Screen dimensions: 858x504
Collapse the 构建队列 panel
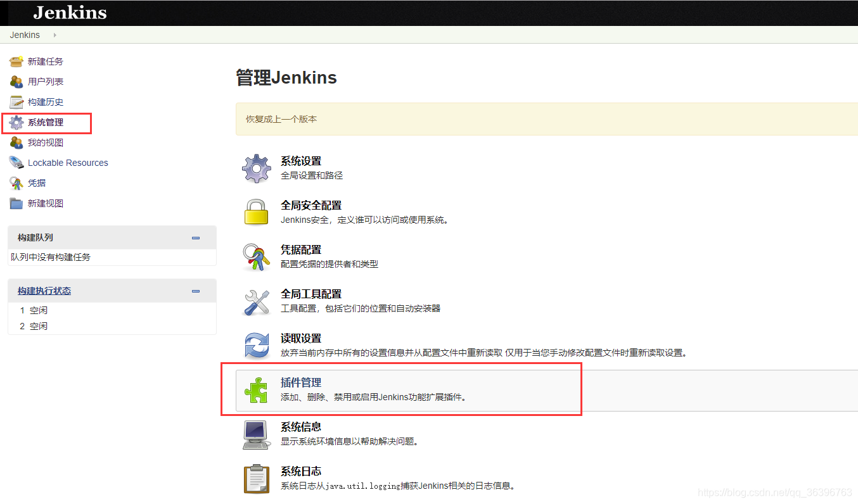(196, 238)
